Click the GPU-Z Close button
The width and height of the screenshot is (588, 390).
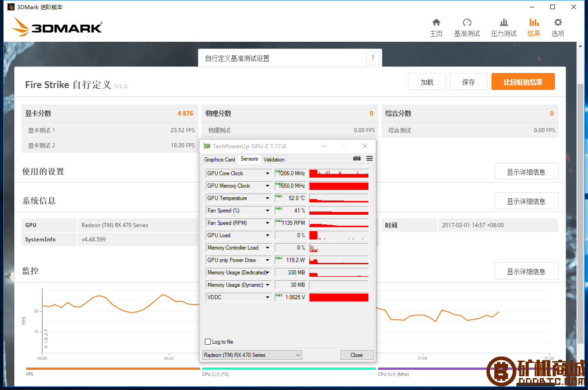coord(356,355)
